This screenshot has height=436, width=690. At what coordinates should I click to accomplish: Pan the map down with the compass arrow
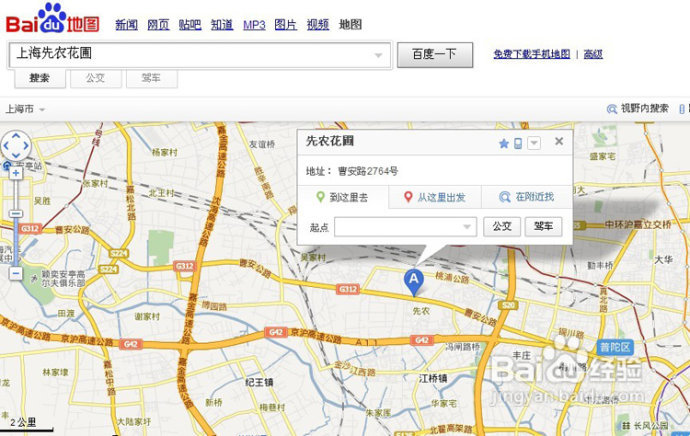16,155
